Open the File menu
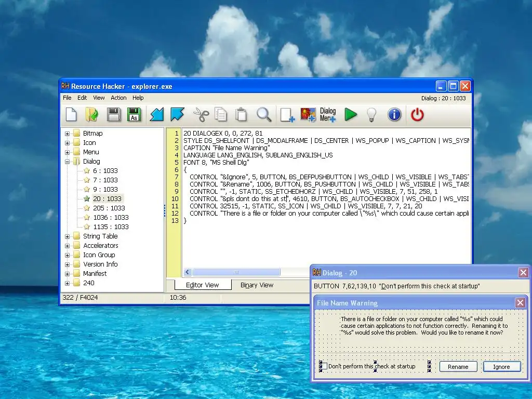The width and height of the screenshot is (532, 399). (x=67, y=98)
